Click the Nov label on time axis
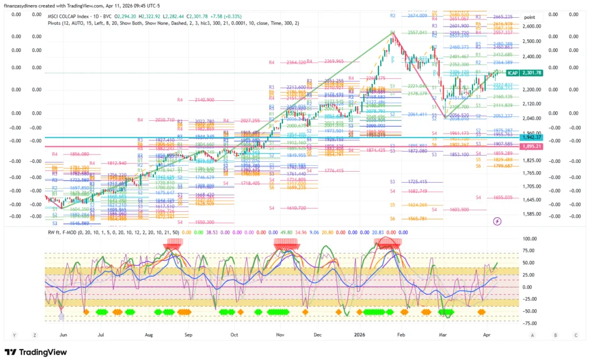The width and height of the screenshot is (590, 364). (279, 334)
